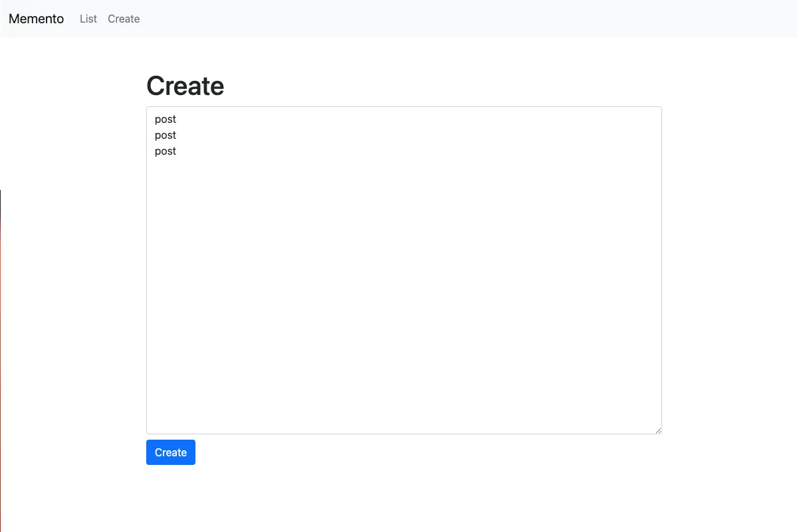Click the textarea's empty top-right area
The width and height of the screenshot is (797, 532).
[x=625, y=126]
